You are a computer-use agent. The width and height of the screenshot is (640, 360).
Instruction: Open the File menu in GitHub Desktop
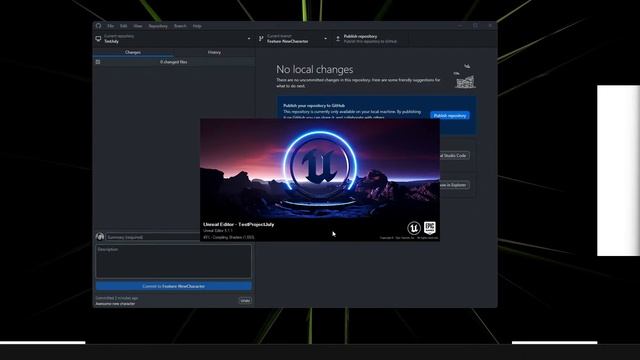(x=110, y=26)
